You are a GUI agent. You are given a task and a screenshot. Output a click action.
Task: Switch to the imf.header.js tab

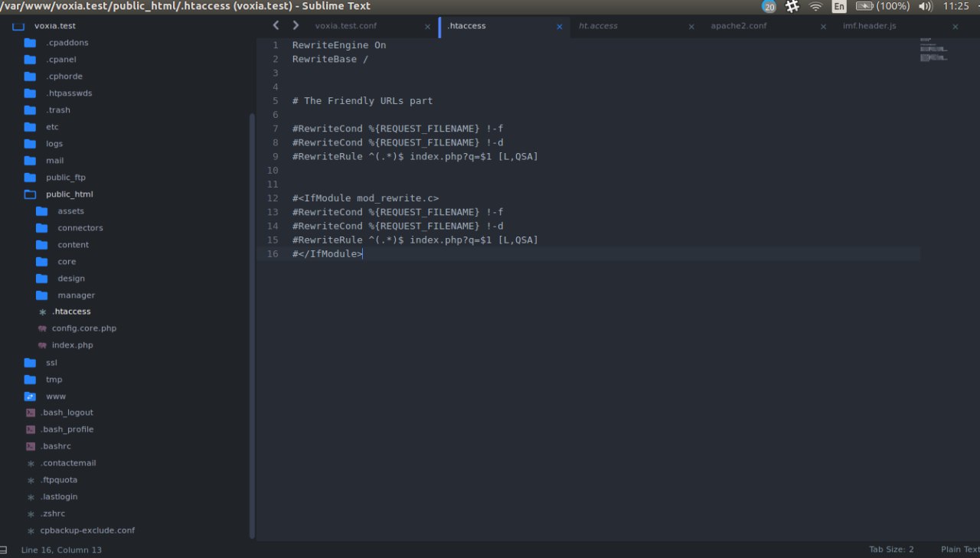[870, 26]
